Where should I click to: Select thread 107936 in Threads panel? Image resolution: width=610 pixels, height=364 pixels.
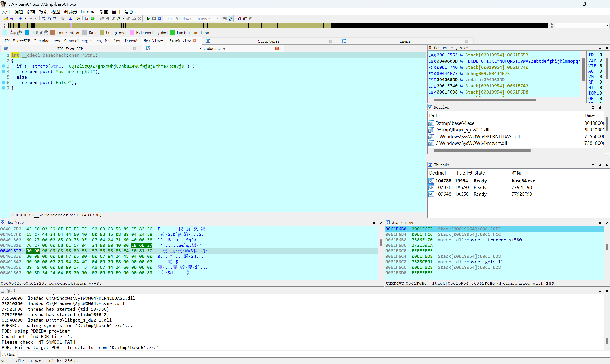coord(518,187)
